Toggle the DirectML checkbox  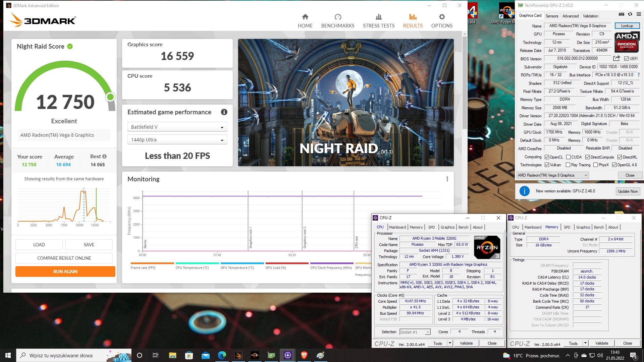coord(620,157)
